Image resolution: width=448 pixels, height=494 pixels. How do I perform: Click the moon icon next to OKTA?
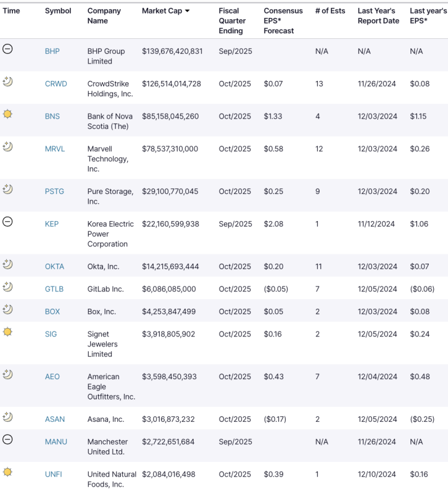pyautogui.click(x=7, y=265)
